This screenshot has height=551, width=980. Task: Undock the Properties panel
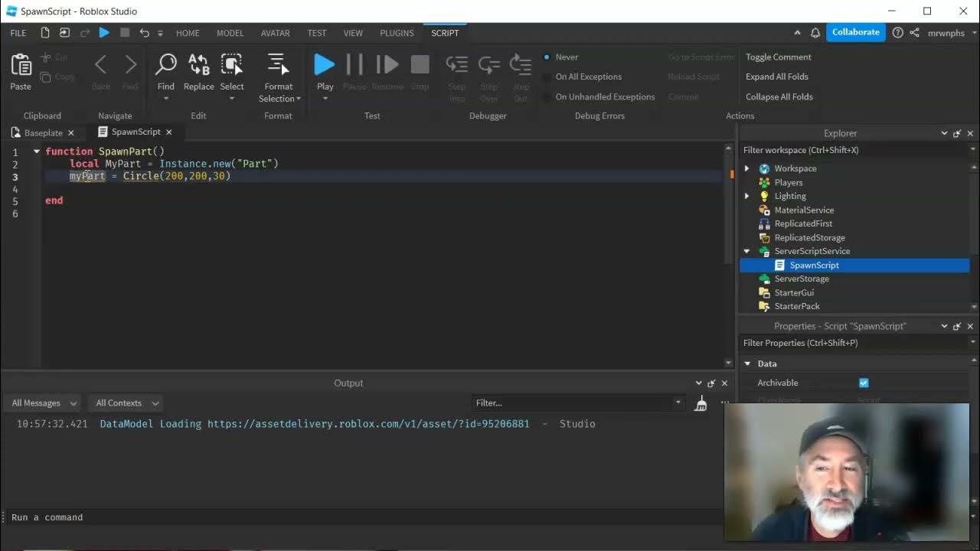(957, 326)
